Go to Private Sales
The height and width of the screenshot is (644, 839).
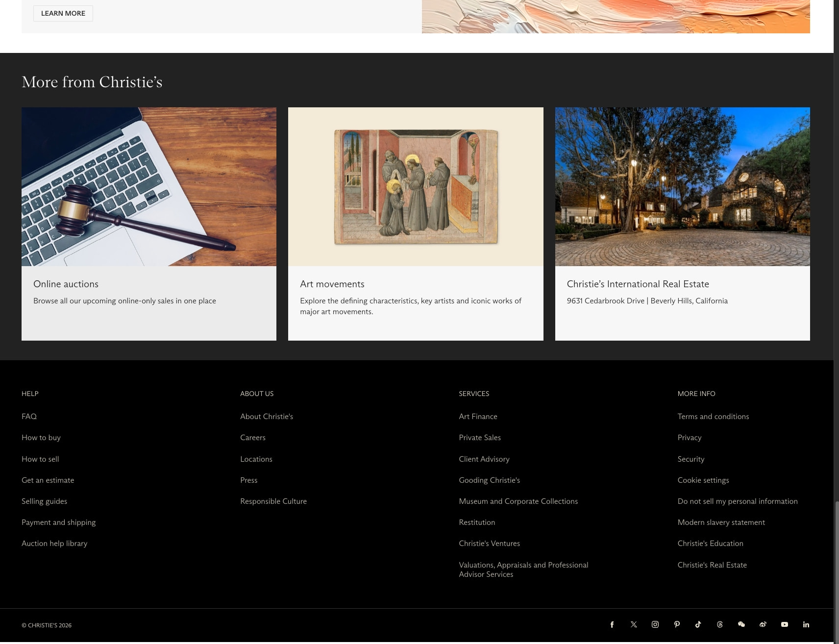(x=480, y=437)
